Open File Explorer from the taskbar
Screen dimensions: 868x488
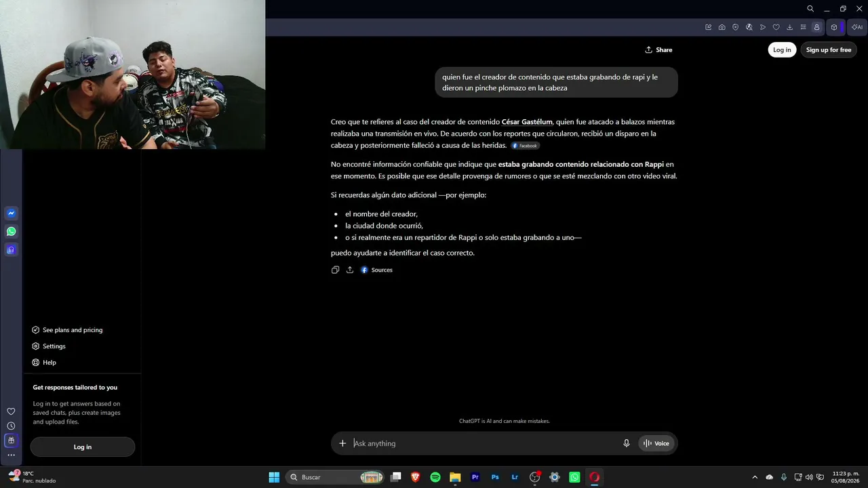pyautogui.click(x=455, y=477)
